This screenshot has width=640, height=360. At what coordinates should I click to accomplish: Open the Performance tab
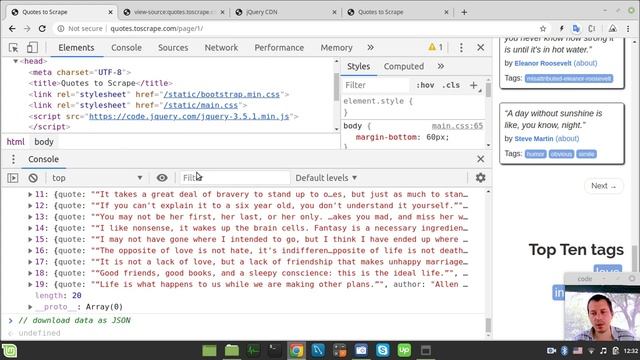279,48
